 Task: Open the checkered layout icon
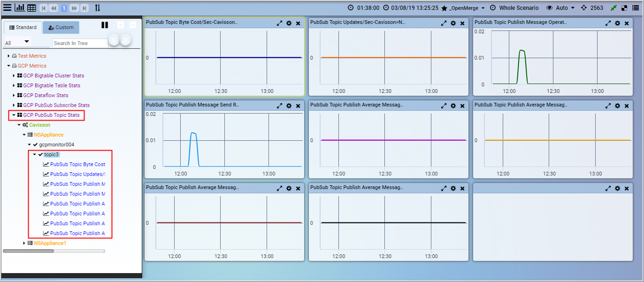coord(624,8)
